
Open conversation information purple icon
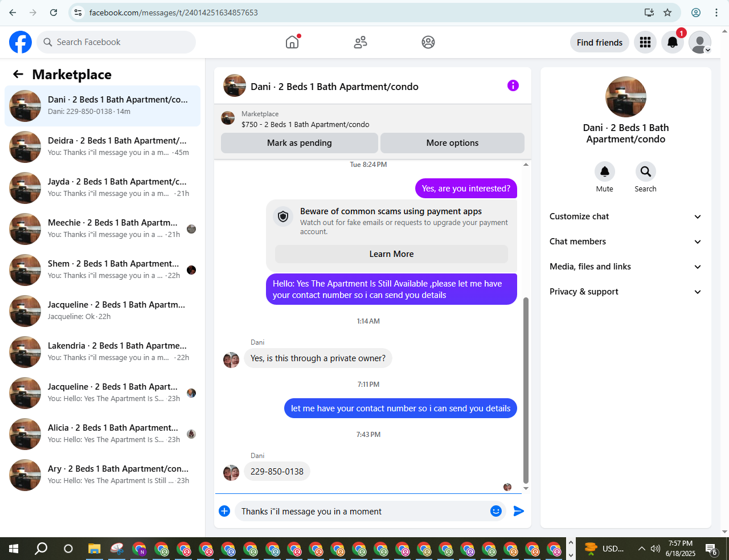tap(513, 85)
